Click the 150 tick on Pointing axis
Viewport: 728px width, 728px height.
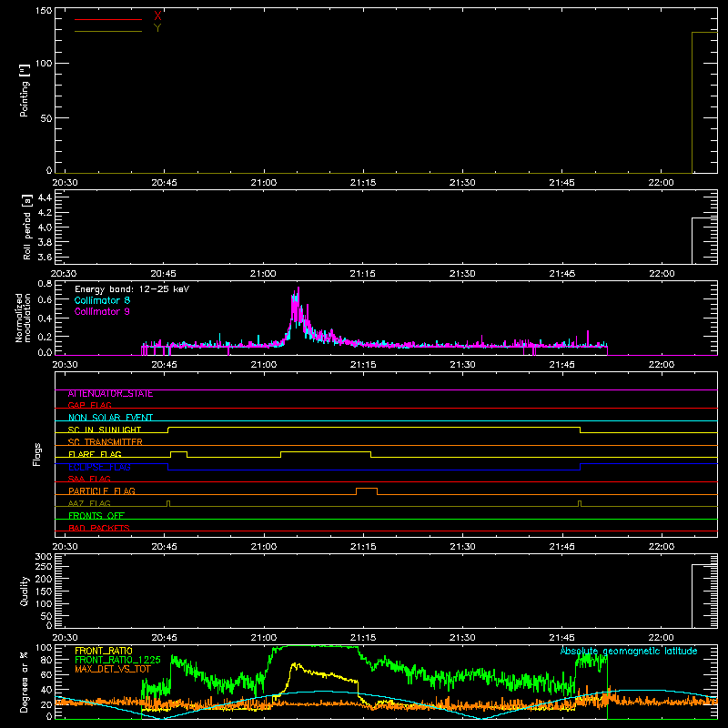[44, 11]
